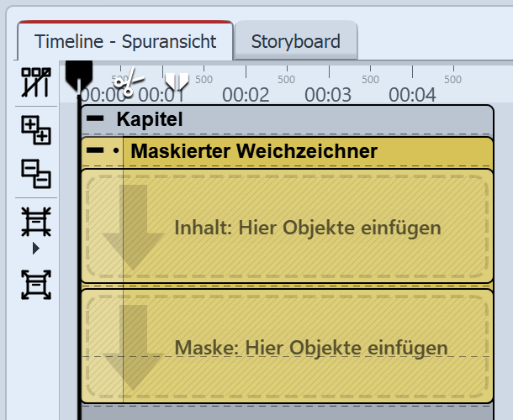Click the scissors cut icon on ruler

tap(128, 82)
